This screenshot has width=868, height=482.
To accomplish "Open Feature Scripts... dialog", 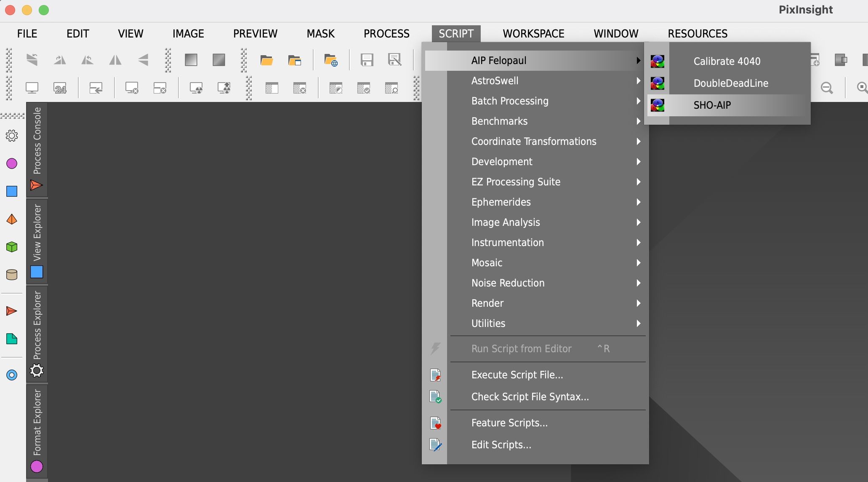I will point(535,423).
